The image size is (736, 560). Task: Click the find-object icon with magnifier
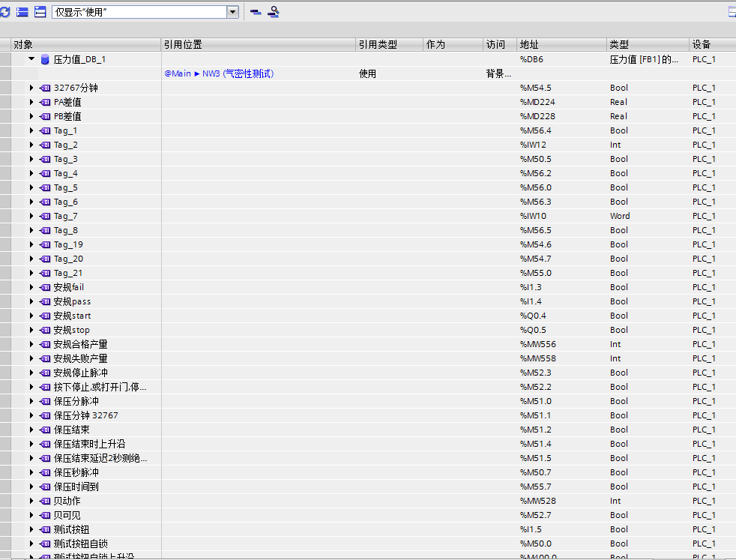[x=274, y=12]
